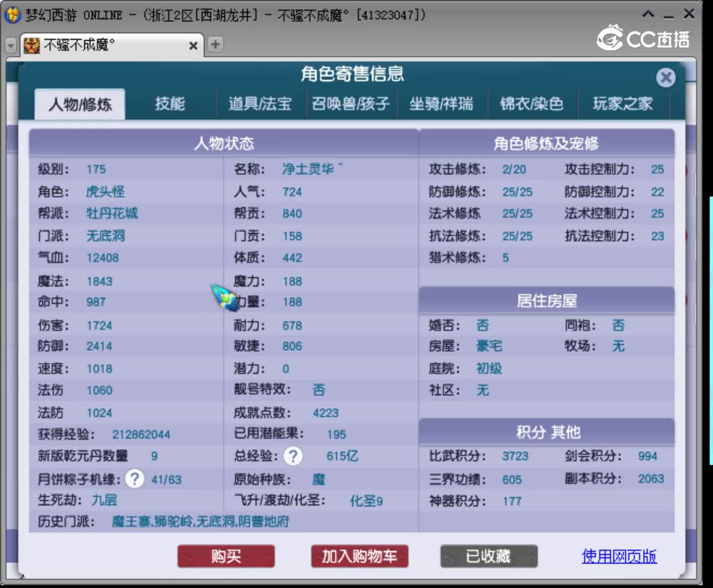Select the 锦衣/染色 tab
Image resolution: width=713 pixels, height=588 pixels.
coord(531,104)
